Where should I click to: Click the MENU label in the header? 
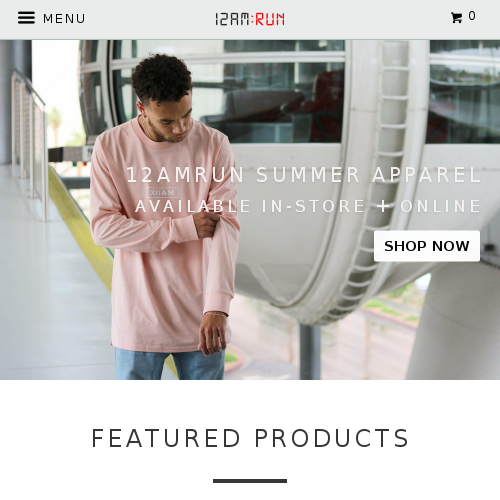(64, 19)
